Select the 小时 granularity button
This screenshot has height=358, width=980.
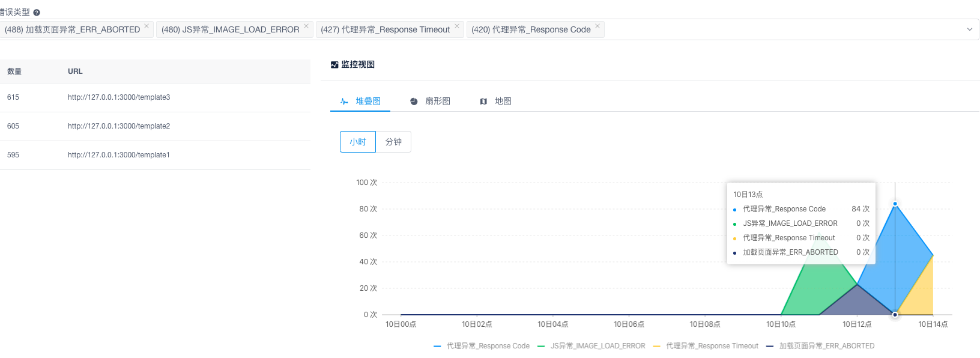[358, 142]
